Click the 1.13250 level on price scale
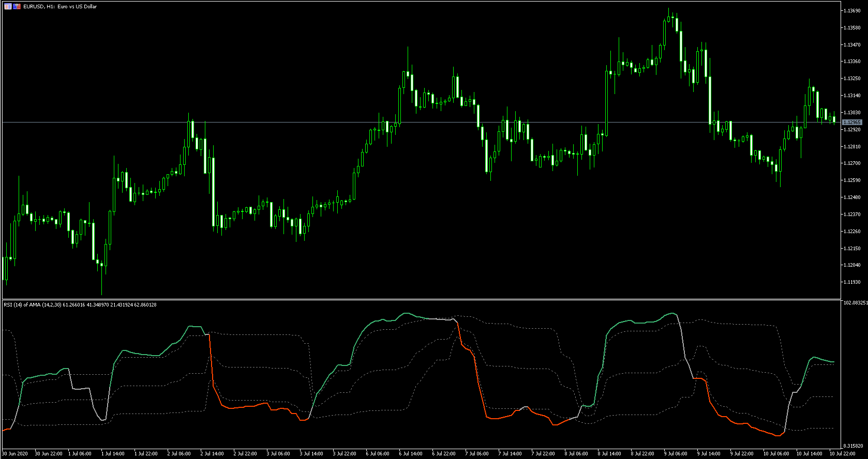The height and width of the screenshot is (459, 868). (852, 79)
